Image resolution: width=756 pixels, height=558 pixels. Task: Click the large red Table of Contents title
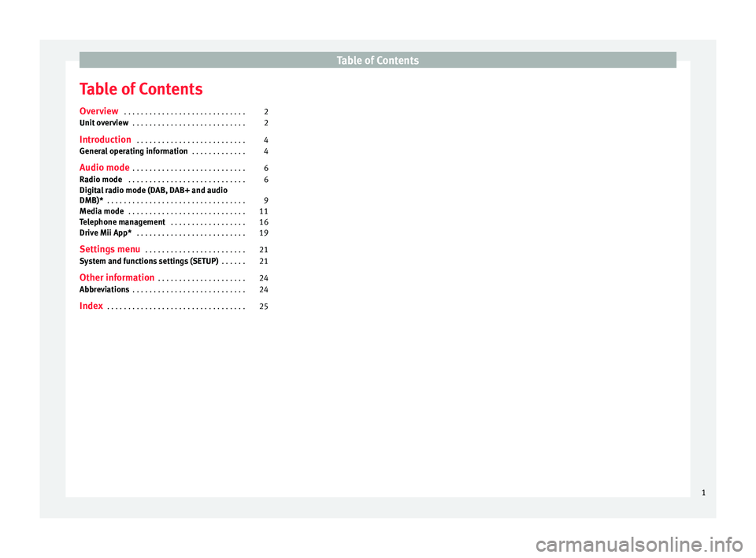tap(141, 89)
